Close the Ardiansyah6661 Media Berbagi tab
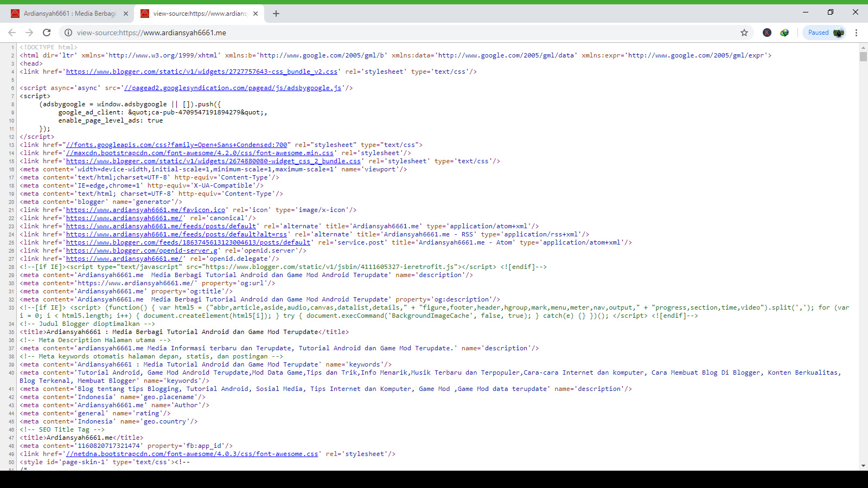Screen dimensions: 868x488 (126, 14)
